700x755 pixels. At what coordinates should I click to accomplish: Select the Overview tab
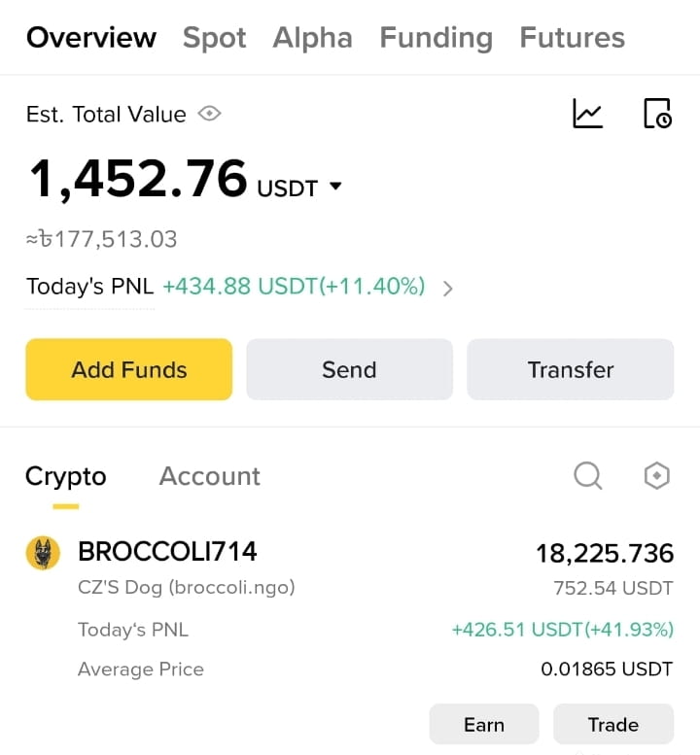coord(91,38)
